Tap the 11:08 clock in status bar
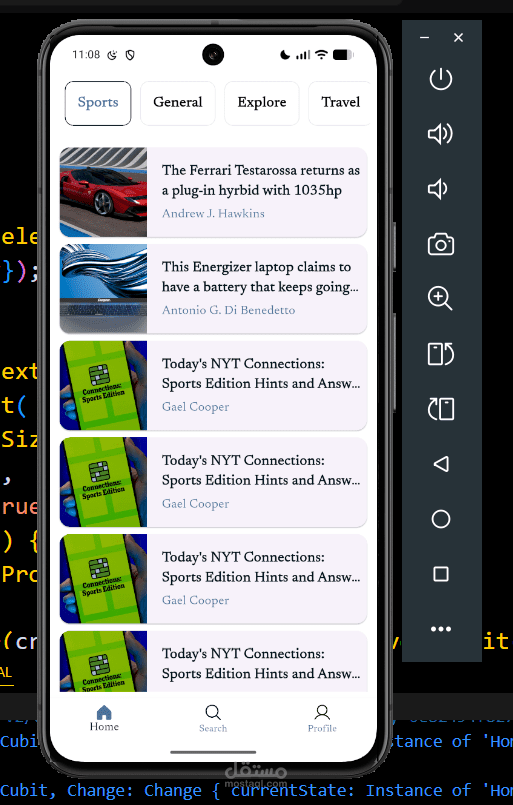This screenshot has height=805, width=513. [86, 54]
